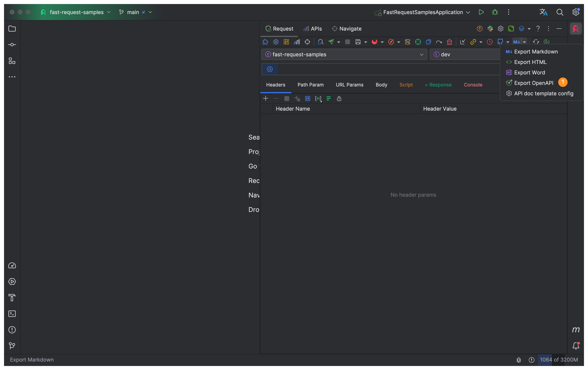Click the yellow link/copy URL icon

(473, 42)
